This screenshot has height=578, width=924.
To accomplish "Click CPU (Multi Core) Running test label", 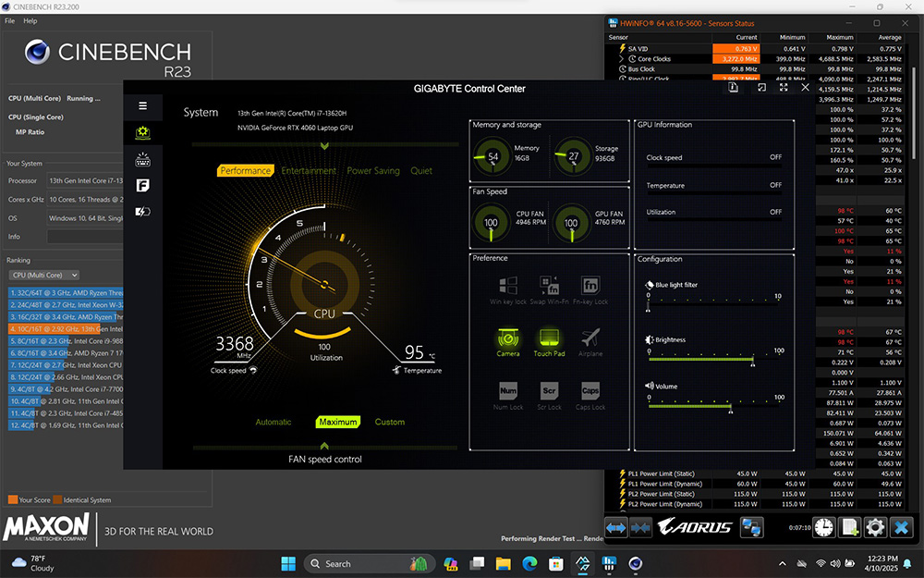I will (x=55, y=99).
